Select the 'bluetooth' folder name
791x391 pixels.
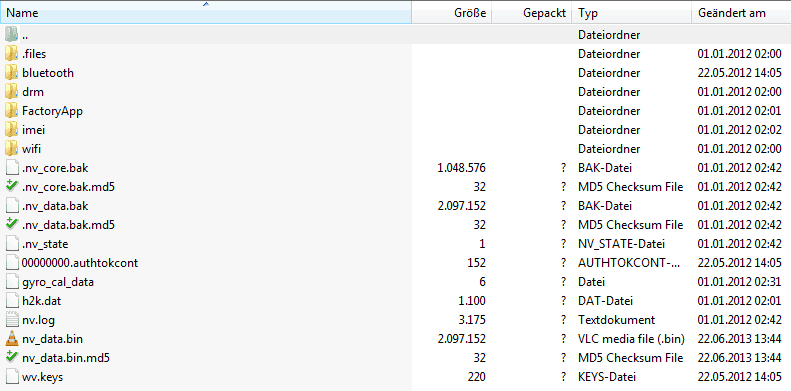tap(48, 73)
